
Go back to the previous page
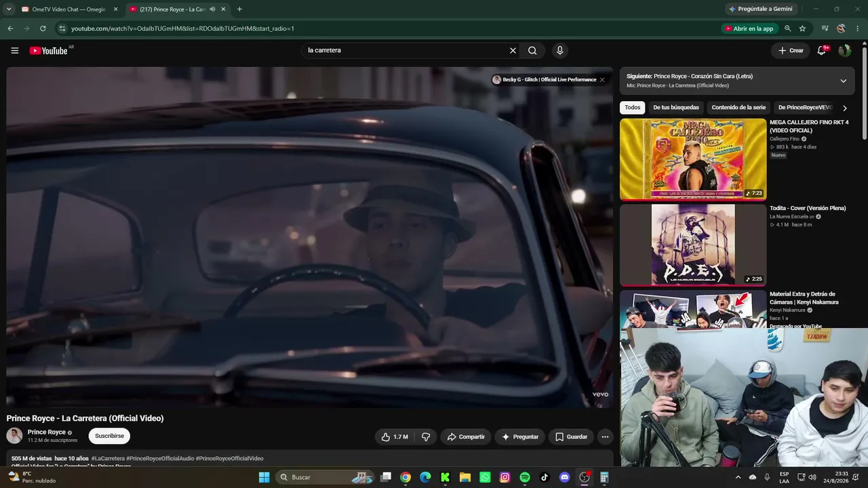10,28
